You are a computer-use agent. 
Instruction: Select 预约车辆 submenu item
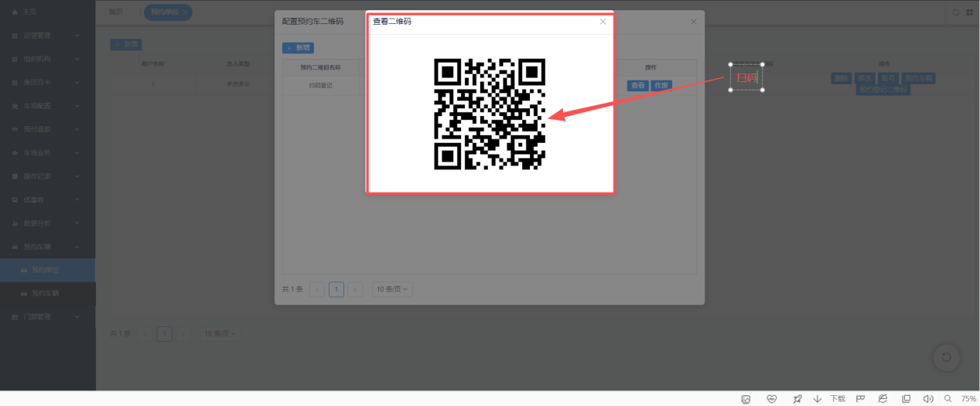[48, 294]
